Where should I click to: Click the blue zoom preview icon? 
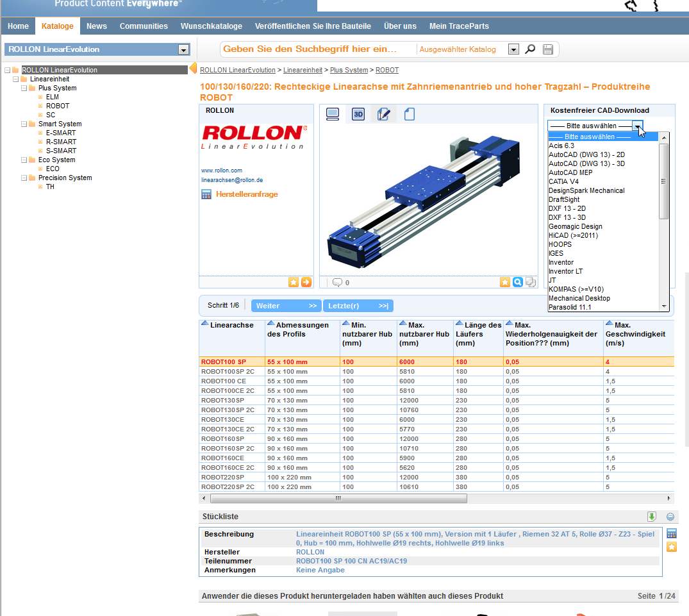pos(518,282)
